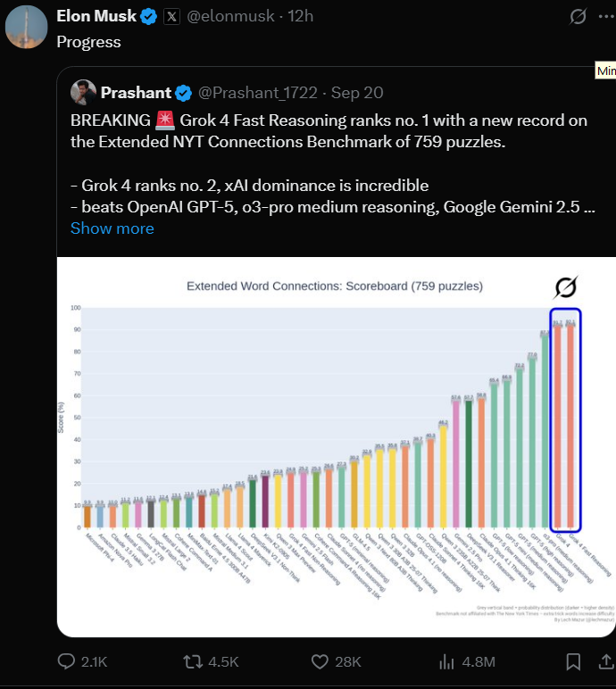Image resolution: width=616 pixels, height=689 pixels.
Task: Open Elon Musk's profile avatar
Action: [x=26, y=26]
